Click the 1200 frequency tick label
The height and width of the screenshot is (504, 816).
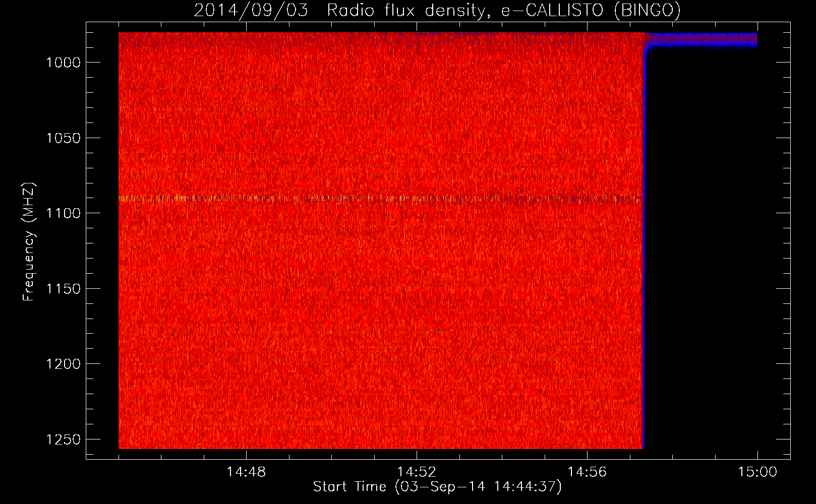(x=63, y=364)
